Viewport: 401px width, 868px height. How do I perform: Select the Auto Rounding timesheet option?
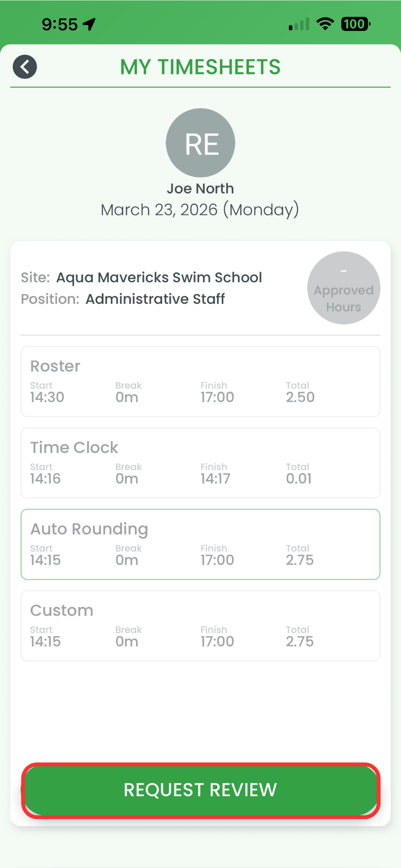[200, 544]
